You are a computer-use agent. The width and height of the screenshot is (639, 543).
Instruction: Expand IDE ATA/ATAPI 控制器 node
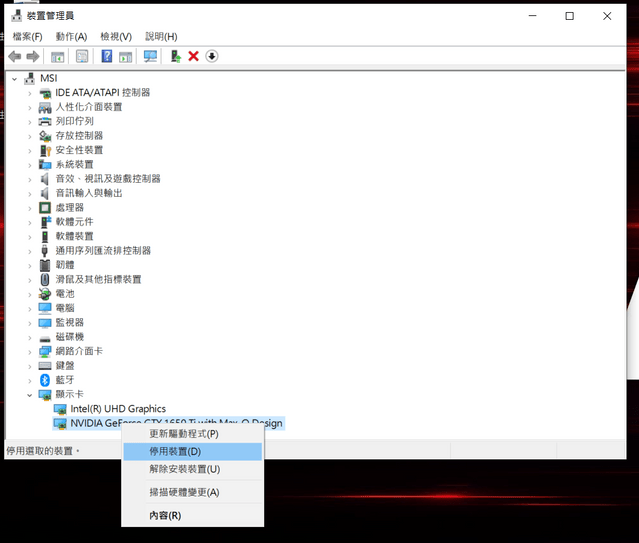click(29, 93)
